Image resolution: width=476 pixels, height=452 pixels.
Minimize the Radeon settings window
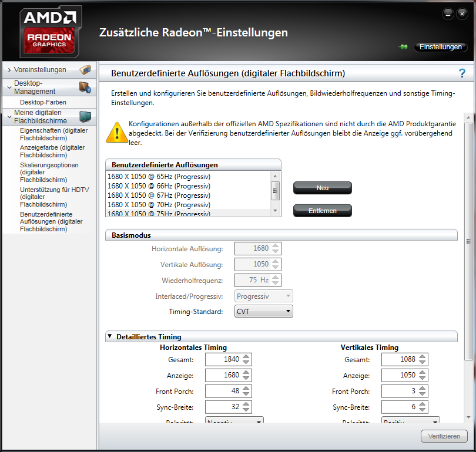pyautogui.click(x=448, y=14)
